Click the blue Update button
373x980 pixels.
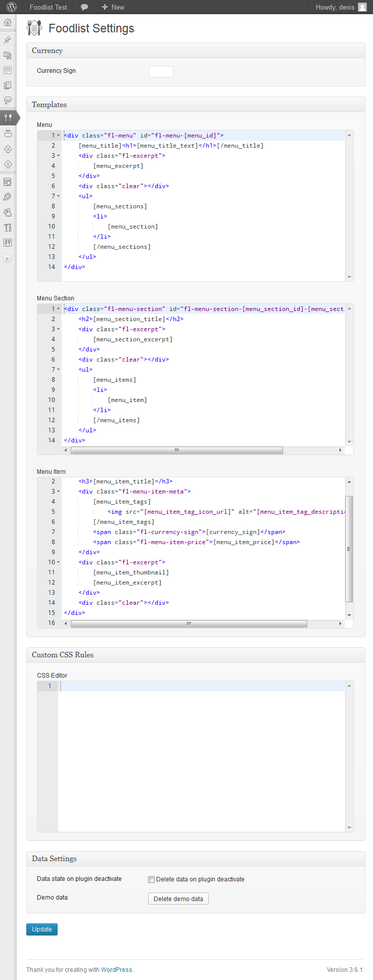(x=42, y=929)
